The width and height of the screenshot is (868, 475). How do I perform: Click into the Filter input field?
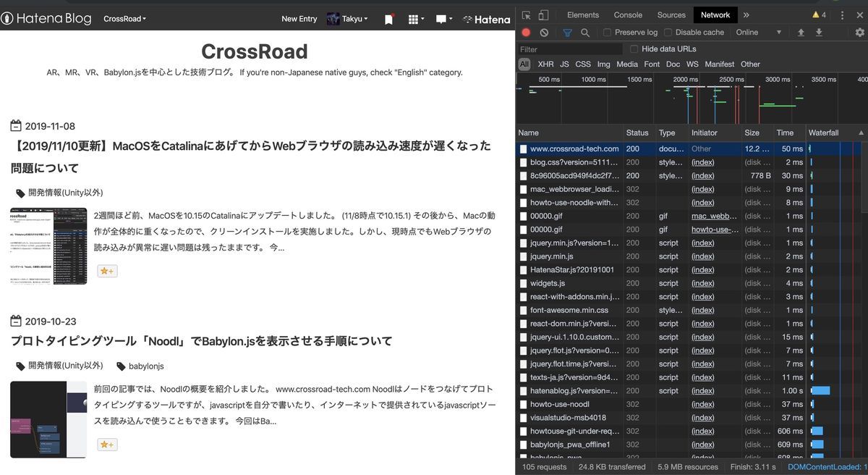tap(570, 49)
